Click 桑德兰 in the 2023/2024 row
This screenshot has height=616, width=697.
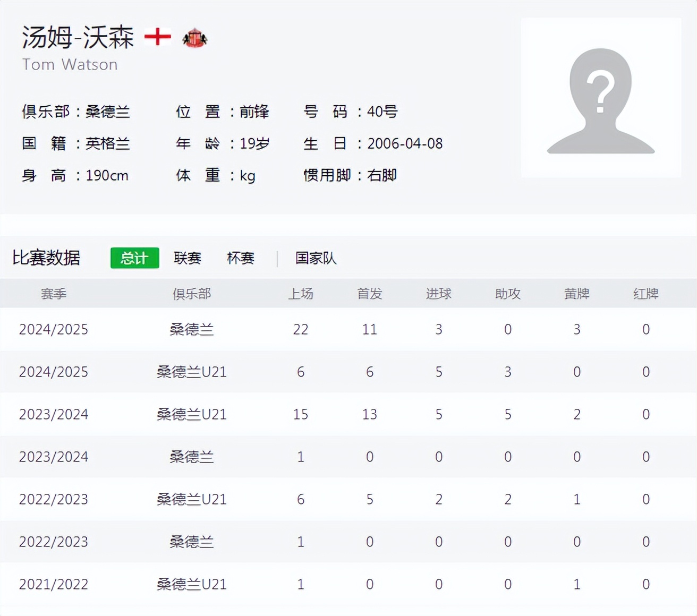coord(192,457)
